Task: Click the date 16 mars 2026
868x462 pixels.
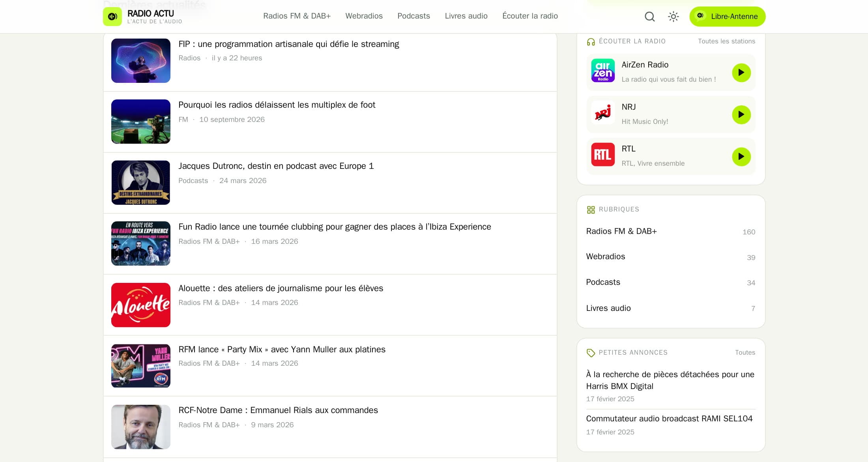Action: pos(275,241)
